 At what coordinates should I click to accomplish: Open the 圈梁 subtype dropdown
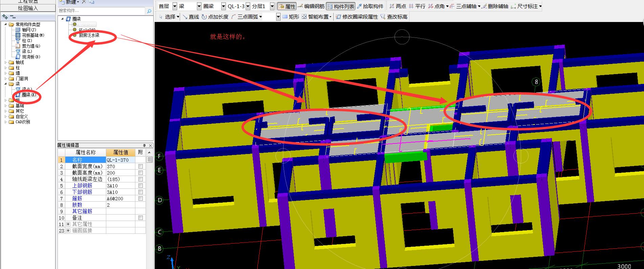[x=223, y=6]
